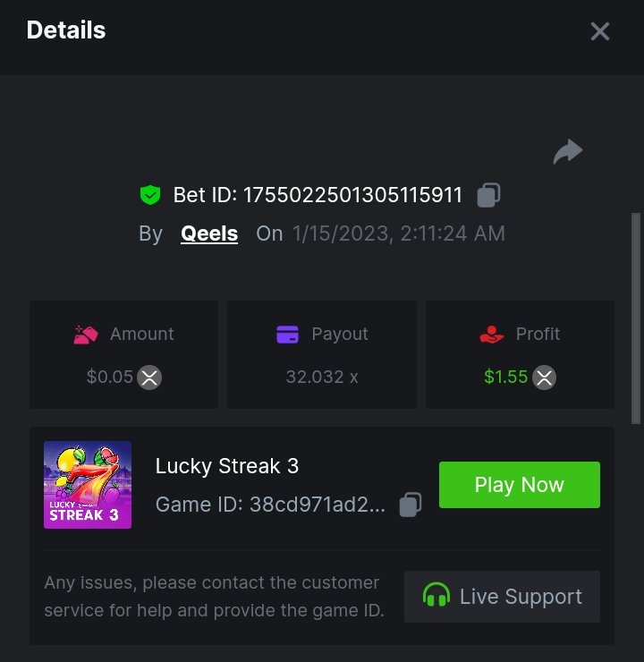The height and width of the screenshot is (662, 644).
Task: Click the currency coin beside $1.55
Action: 544,378
